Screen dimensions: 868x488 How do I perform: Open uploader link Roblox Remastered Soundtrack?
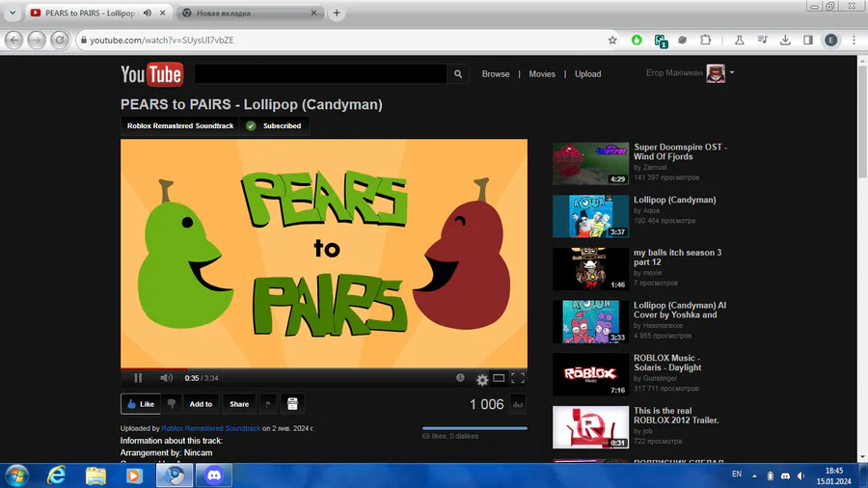click(211, 428)
